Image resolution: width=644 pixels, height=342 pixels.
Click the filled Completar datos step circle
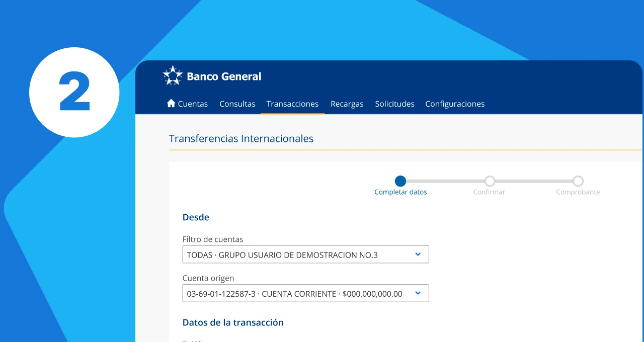click(400, 181)
